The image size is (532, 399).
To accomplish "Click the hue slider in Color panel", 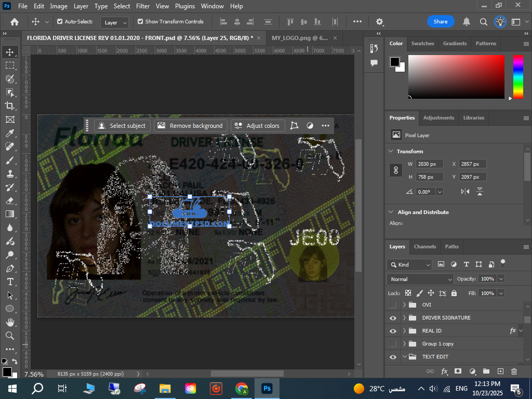I will pos(518,76).
